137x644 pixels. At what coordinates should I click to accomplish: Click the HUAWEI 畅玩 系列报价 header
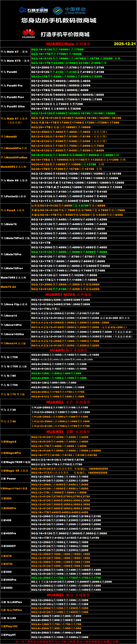68,595
